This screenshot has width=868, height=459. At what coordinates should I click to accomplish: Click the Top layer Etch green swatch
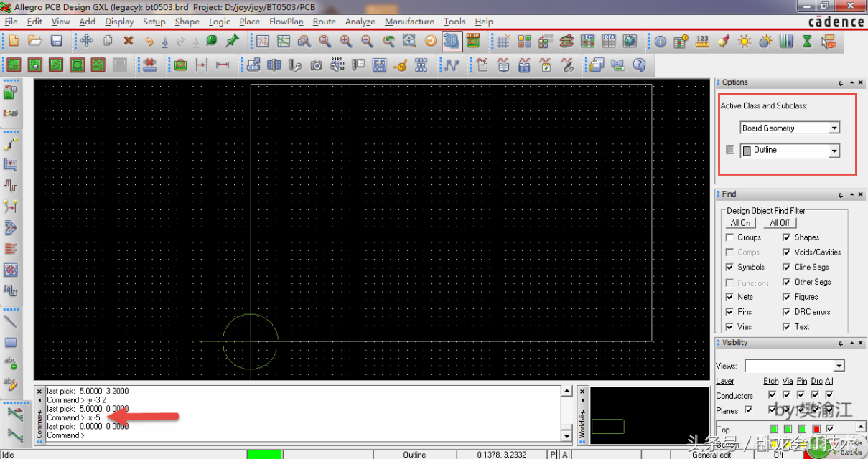tap(773, 429)
